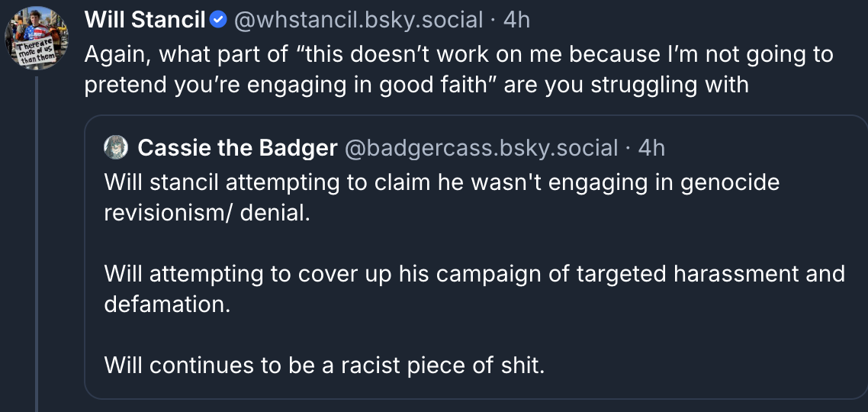
Task: Click the @badgercass.bsky.social handle
Action: (x=481, y=147)
